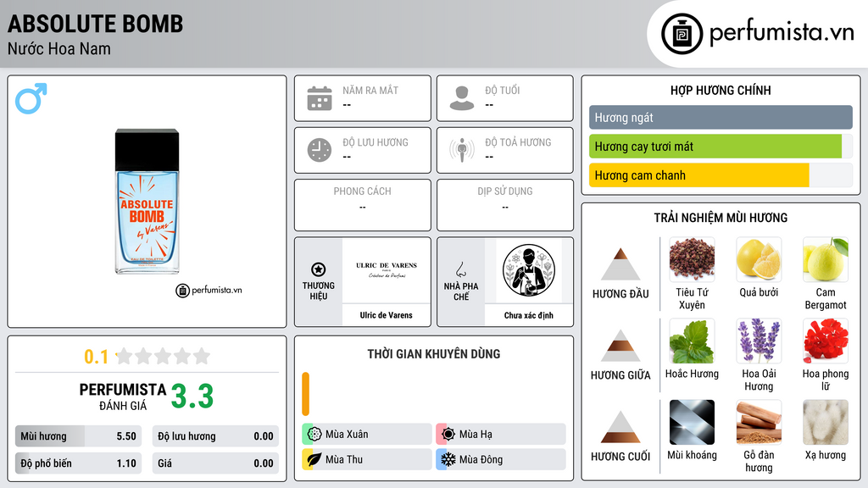The image size is (868, 488).
Task: Click the perfumer illustration icon
Action: [x=529, y=270]
